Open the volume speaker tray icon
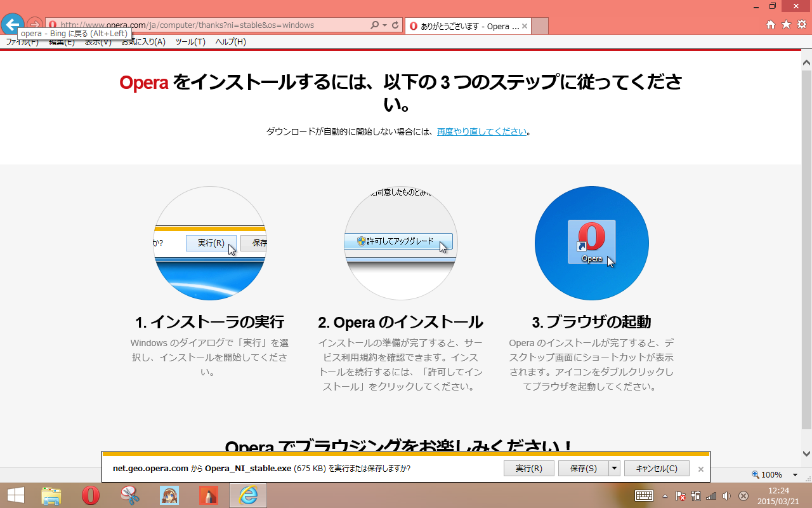Image resolution: width=812 pixels, height=508 pixels. 727,496
